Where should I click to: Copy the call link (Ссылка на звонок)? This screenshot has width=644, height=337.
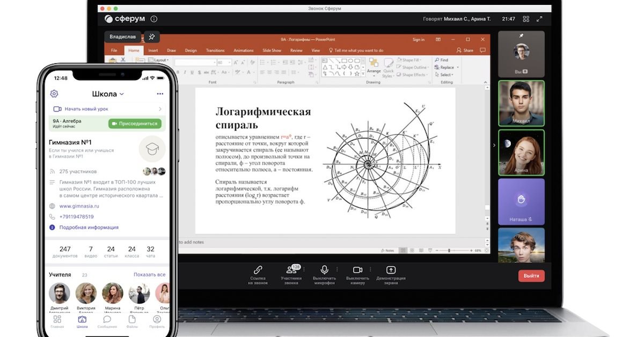pos(258,274)
